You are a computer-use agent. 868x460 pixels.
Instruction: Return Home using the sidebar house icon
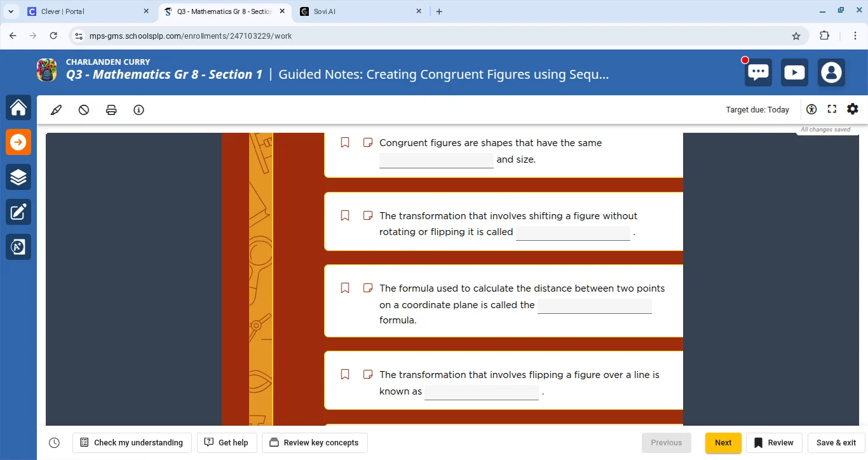(x=18, y=107)
